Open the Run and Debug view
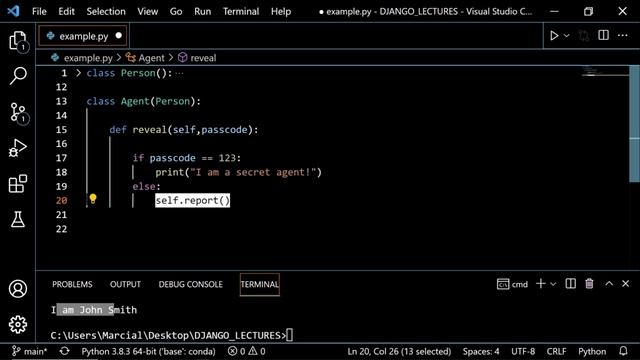Image resolution: width=640 pixels, height=360 pixels. point(18,148)
